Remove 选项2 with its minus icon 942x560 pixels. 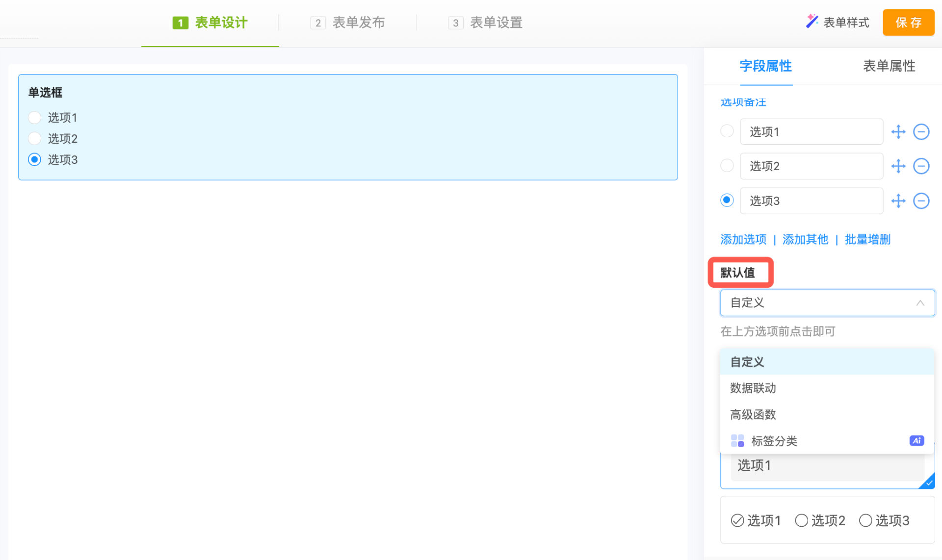point(921,166)
